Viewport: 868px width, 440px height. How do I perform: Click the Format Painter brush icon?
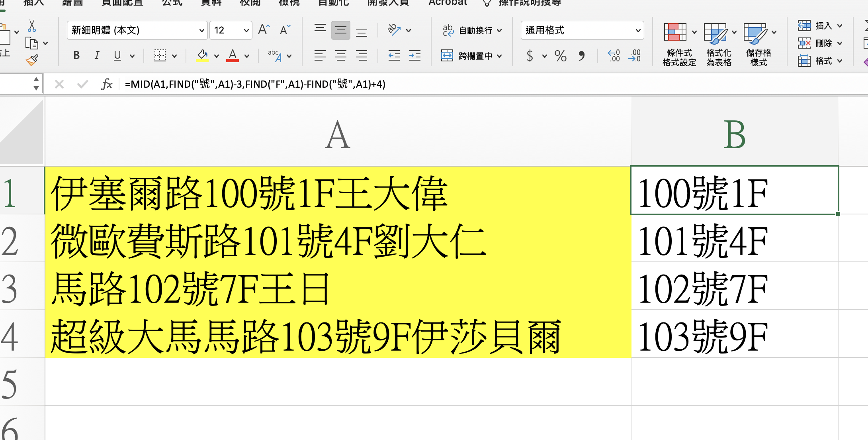coord(32,61)
